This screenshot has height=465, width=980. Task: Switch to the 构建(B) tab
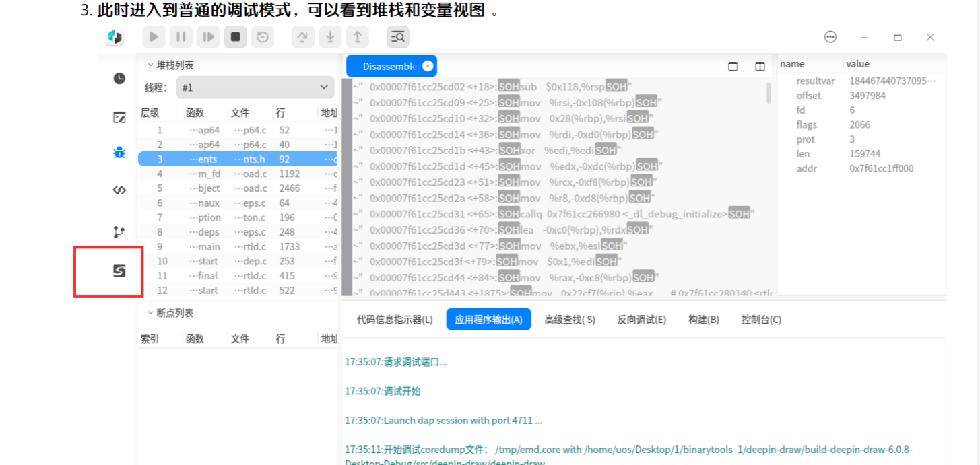pos(704,320)
